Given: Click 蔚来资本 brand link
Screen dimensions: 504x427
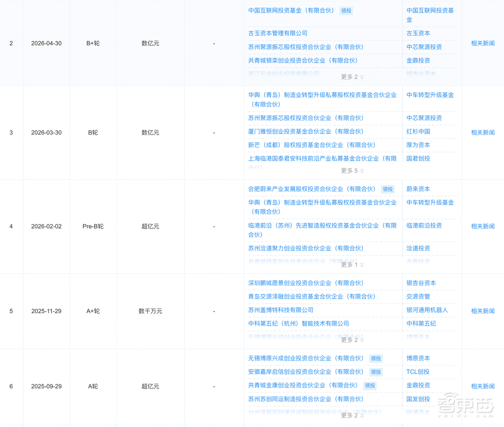Looking at the screenshot, I should coord(418,189).
